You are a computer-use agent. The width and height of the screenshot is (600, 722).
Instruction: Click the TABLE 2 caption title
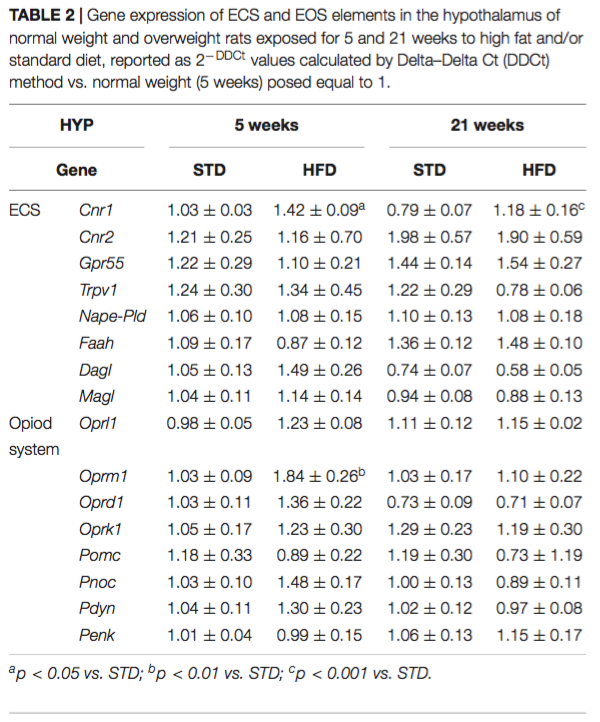[41, 16]
